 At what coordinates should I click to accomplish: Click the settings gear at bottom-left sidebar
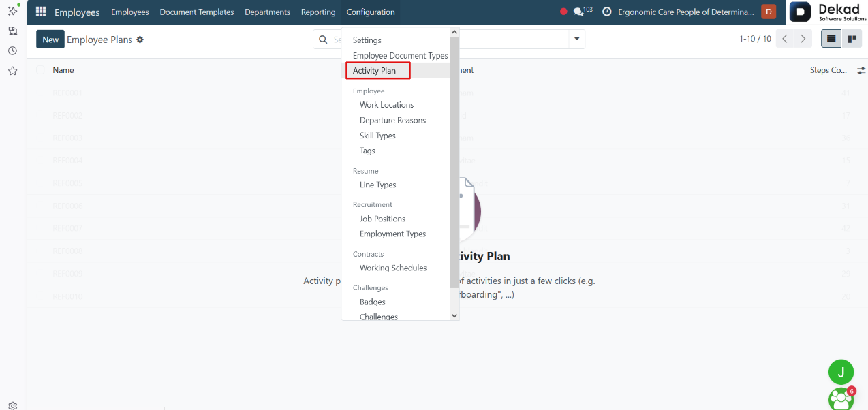pyautogui.click(x=12, y=405)
